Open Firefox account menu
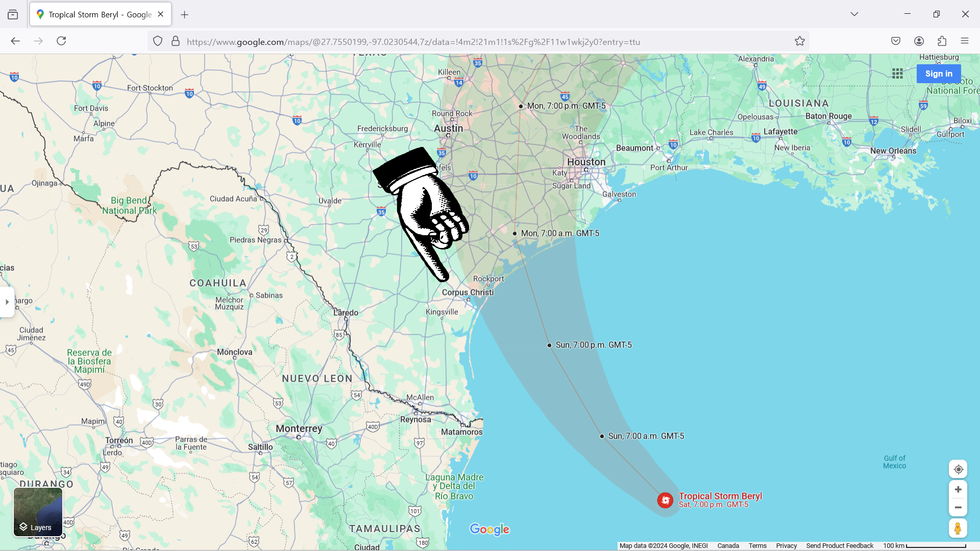This screenshot has height=551, width=980. pyautogui.click(x=919, y=41)
